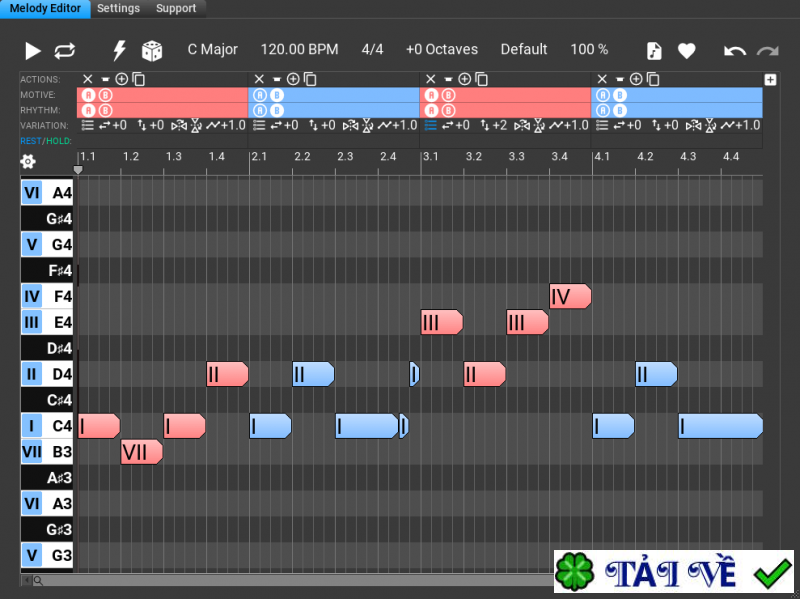Click the circled plus icon for bar 4

(x=636, y=79)
